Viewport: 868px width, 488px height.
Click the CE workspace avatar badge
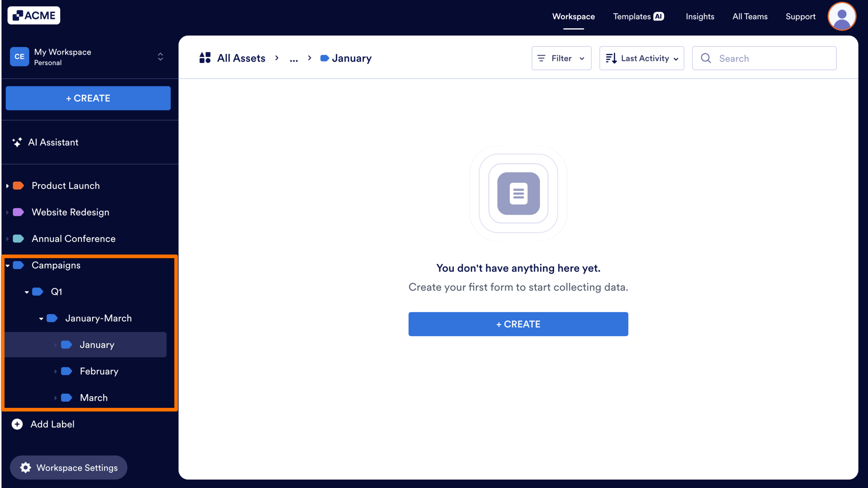19,56
